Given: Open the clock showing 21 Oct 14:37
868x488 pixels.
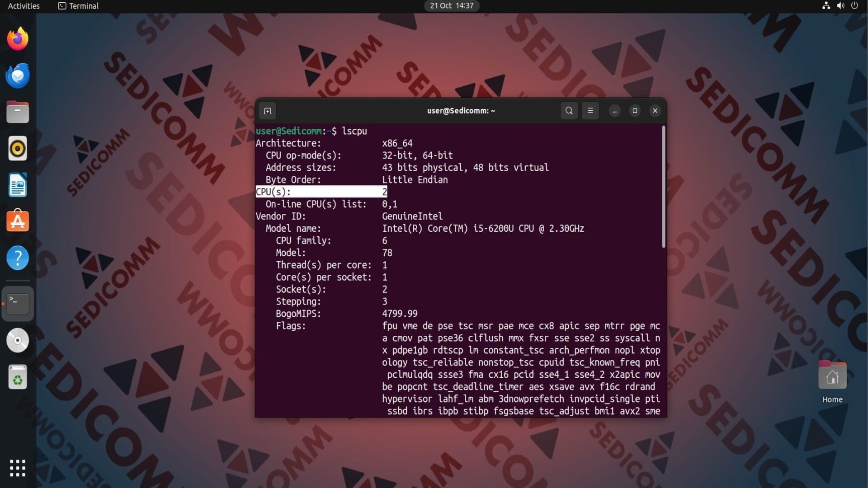Looking at the screenshot, I should click(452, 6).
